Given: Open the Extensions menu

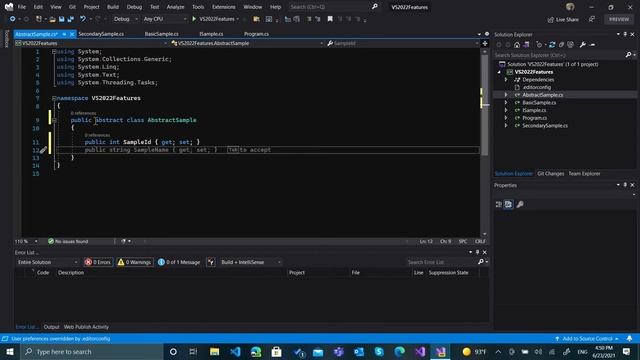Looking at the screenshot, I should pos(224,7).
